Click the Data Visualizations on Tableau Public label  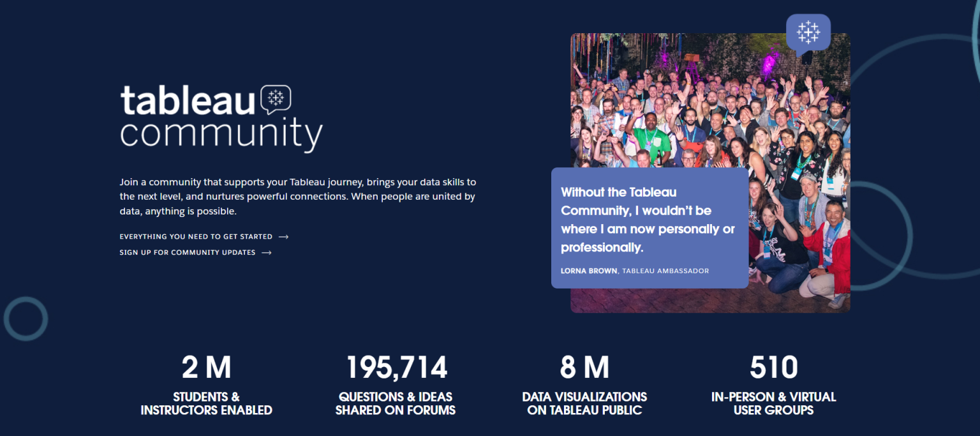click(x=584, y=403)
